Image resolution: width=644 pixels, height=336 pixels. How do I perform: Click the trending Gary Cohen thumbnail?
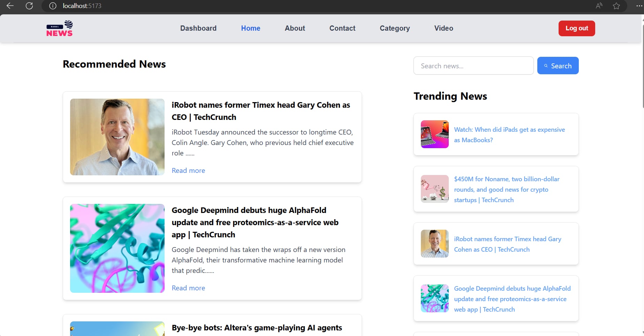(x=435, y=244)
